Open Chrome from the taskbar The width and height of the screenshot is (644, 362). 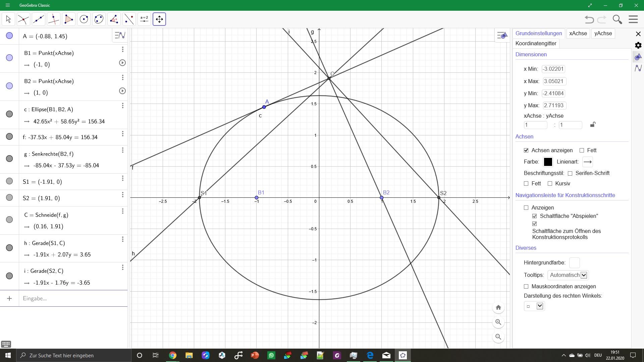point(173,355)
